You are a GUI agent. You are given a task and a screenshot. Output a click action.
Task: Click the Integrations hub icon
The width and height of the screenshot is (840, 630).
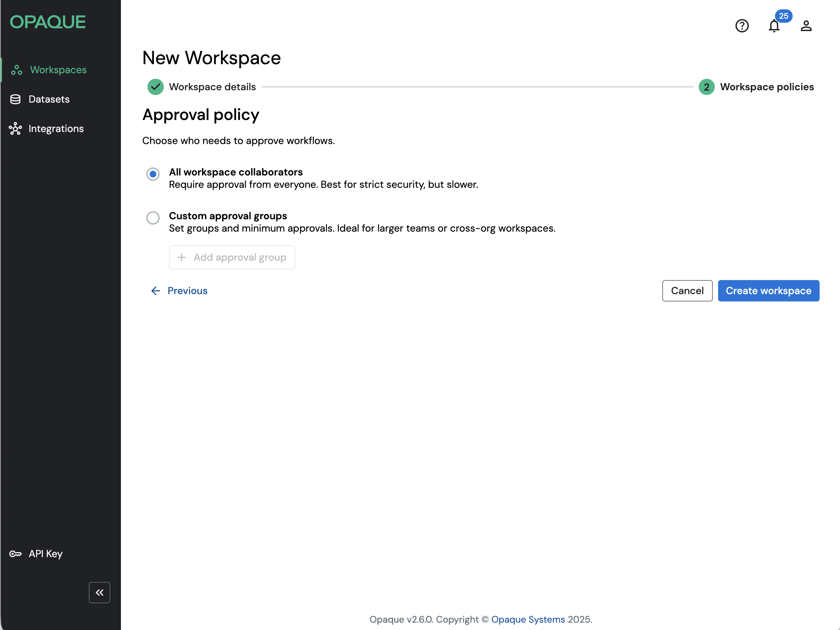(15, 128)
